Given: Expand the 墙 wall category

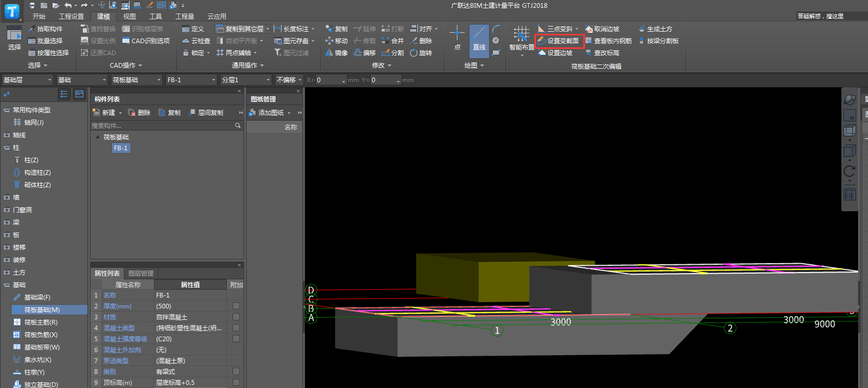Looking at the screenshot, I should 7,198.
